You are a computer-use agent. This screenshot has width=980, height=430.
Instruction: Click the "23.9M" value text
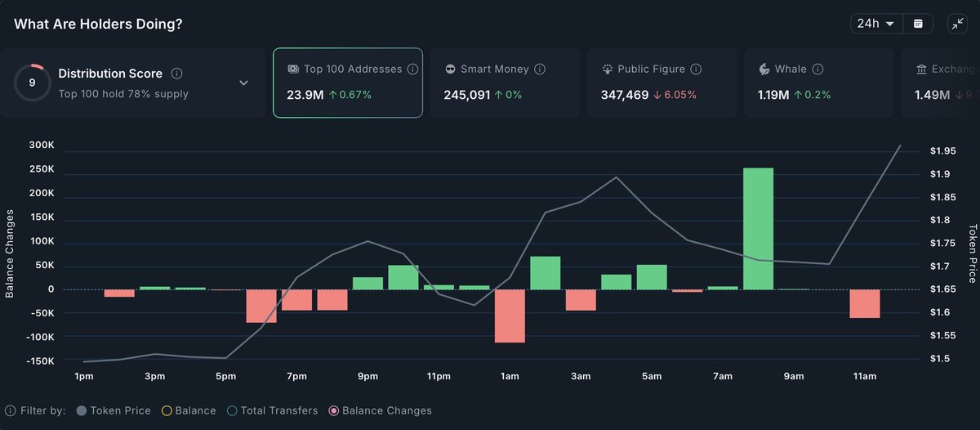[305, 95]
